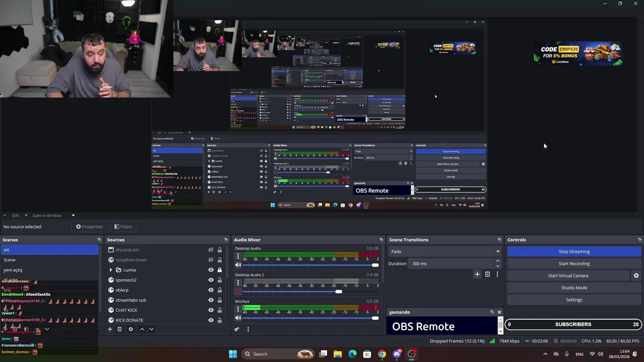Undock the Scenes panel

[x=99, y=240]
